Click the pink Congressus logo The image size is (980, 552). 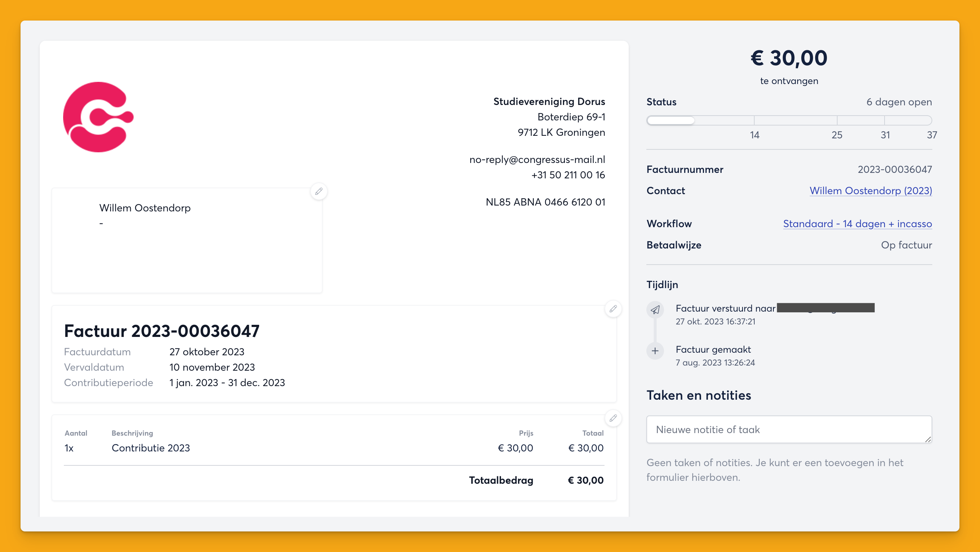[98, 117]
